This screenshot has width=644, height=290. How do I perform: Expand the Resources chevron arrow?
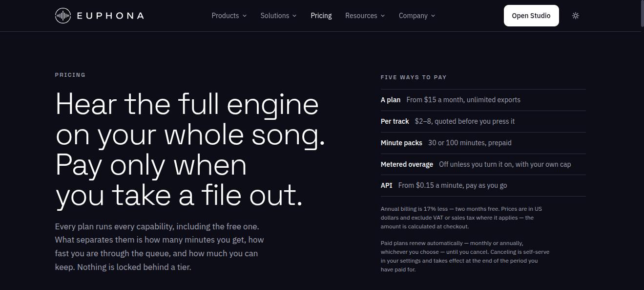point(383,16)
